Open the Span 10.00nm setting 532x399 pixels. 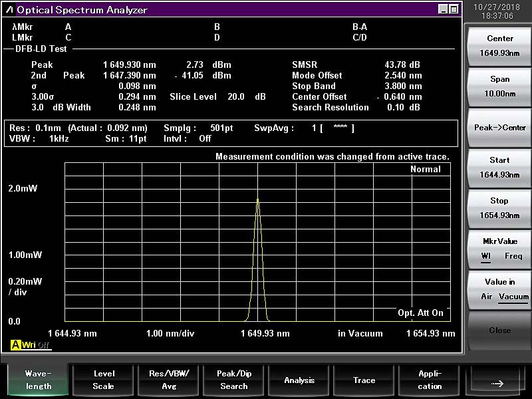click(499, 86)
